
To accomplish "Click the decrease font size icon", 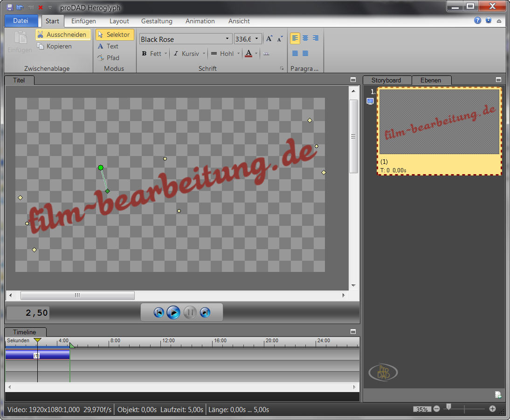I will (x=280, y=39).
